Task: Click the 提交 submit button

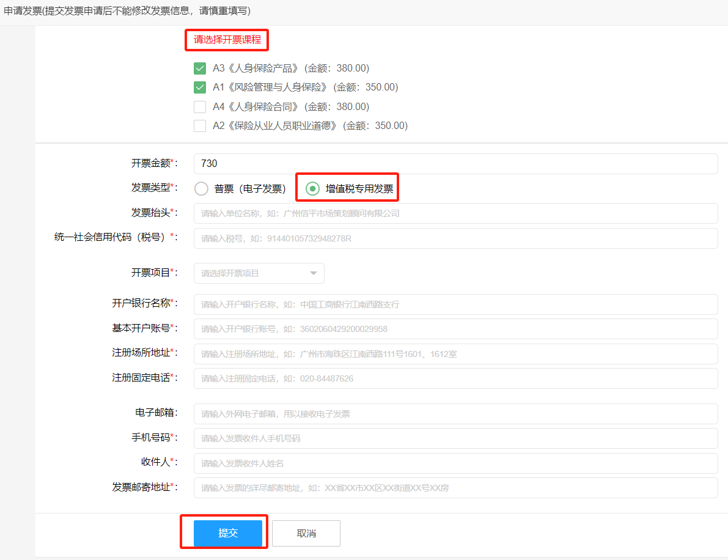Action: (x=228, y=532)
